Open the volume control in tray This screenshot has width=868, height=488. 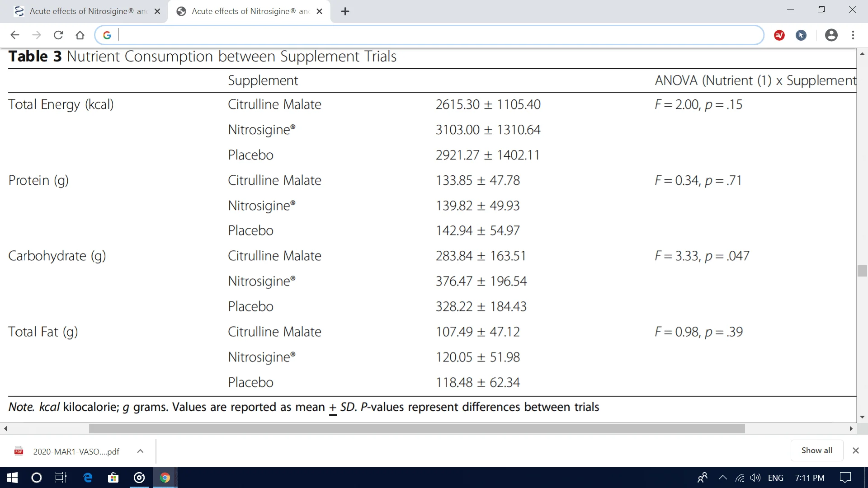click(755, 478)
